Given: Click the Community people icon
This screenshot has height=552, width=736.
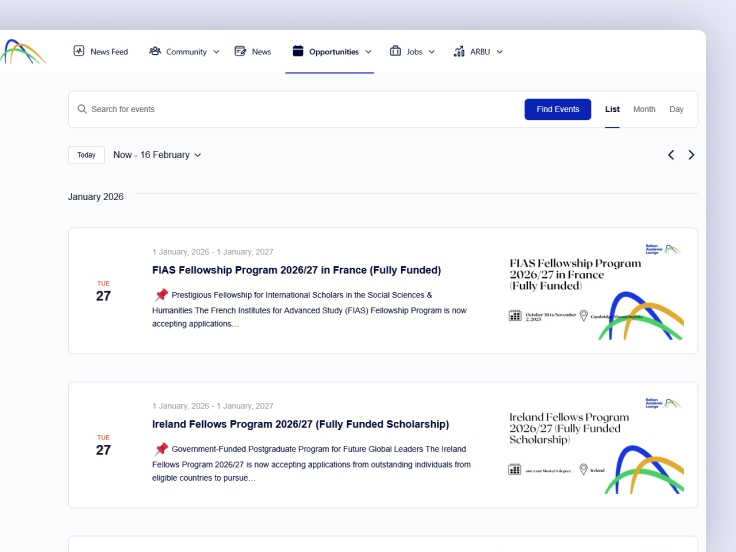Looking at the screenshot, I should pyautogui.click(x=155, y=51).
